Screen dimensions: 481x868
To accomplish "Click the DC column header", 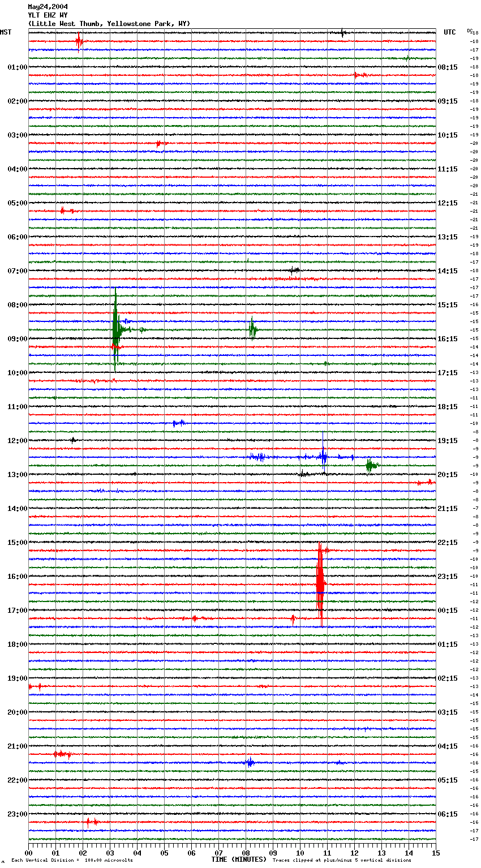I will point(470,31).
